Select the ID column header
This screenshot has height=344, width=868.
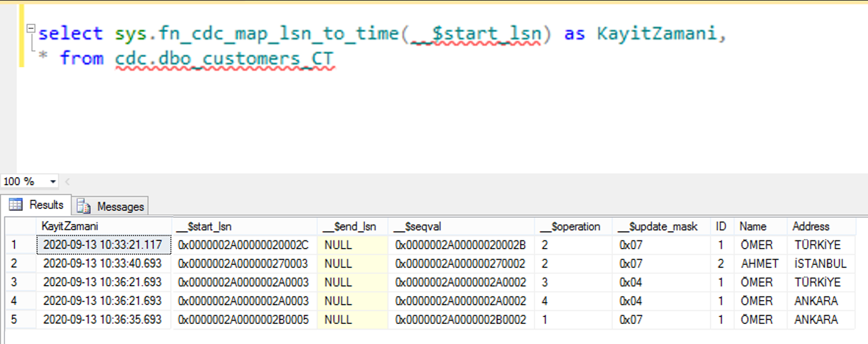pyautogui.click(x=722, y=226)
